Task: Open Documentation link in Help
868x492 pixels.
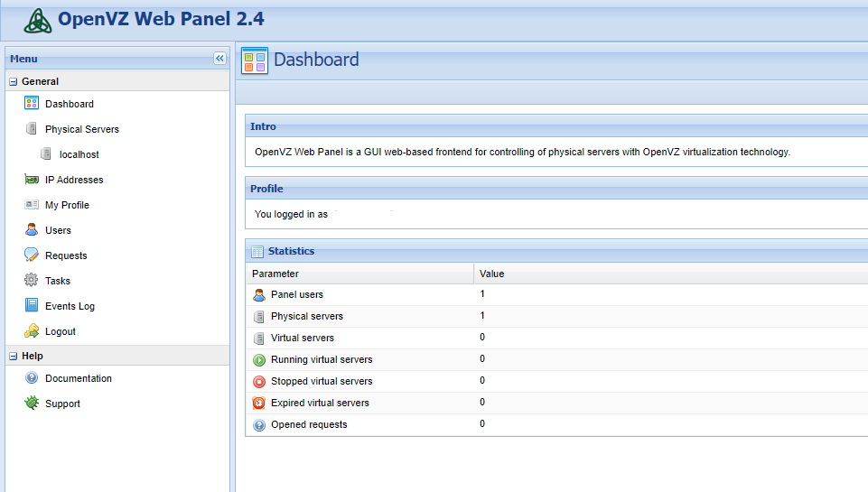Action: [x=79, y=378]
